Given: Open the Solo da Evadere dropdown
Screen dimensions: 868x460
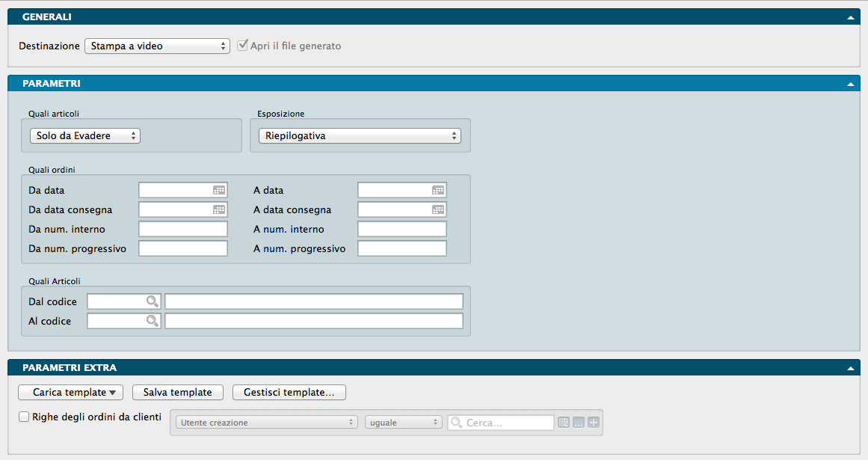Looking at the screenshot, I should click(x=85, y=136).
